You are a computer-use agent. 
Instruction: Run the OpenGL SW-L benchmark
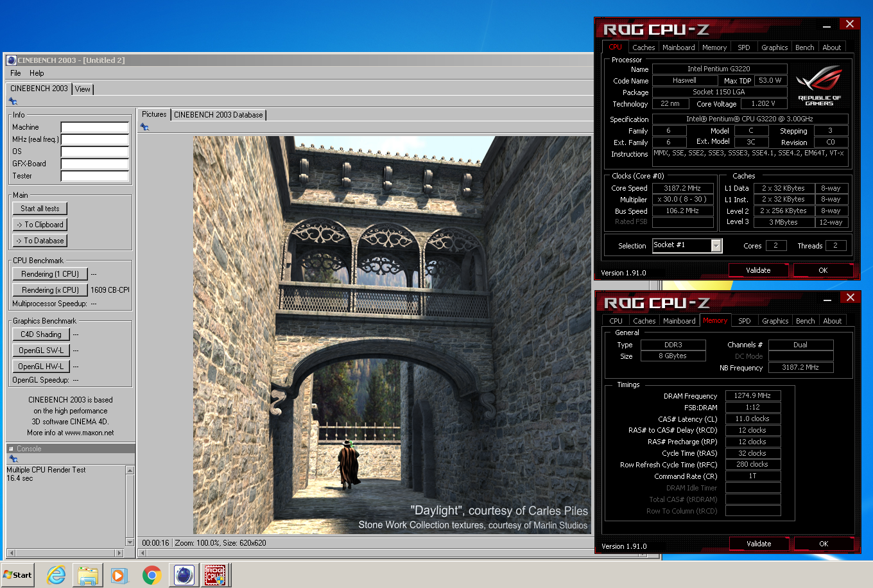pos(41,350)
